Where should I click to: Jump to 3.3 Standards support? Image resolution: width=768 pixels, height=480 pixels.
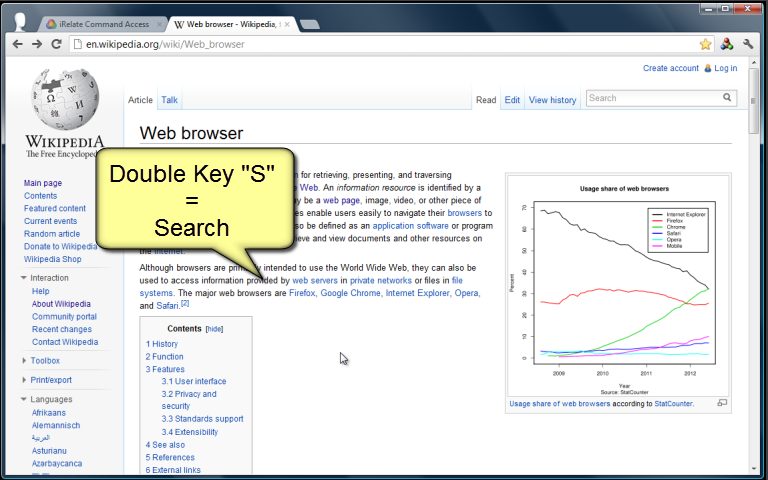(202, 419)
